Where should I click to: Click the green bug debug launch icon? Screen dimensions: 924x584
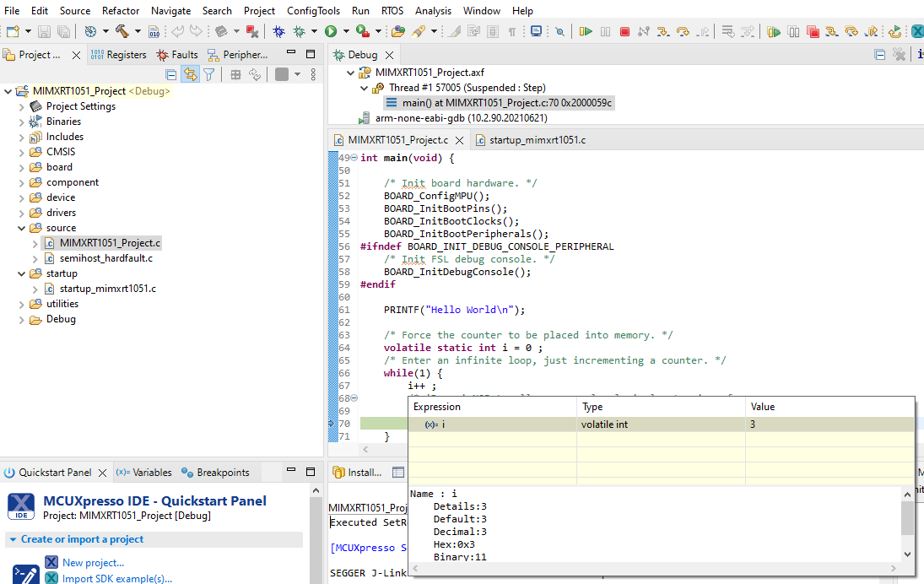(300, 31)
